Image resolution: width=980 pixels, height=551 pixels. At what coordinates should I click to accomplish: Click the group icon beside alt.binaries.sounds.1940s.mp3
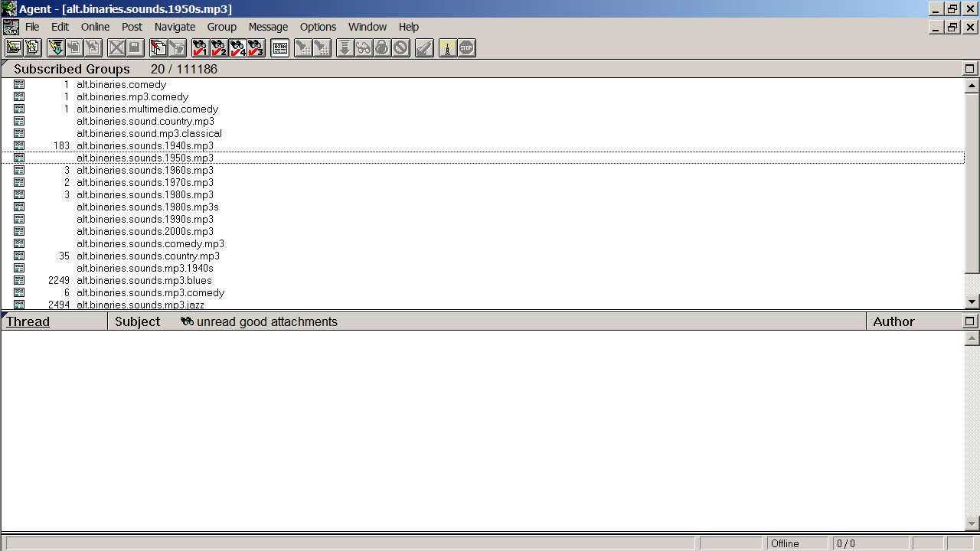(19, 145)
